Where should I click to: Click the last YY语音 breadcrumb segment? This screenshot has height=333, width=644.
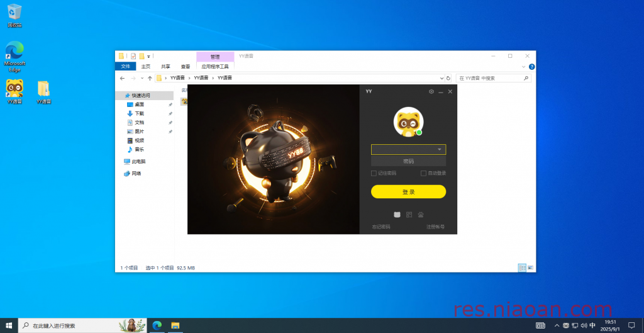point(225,77)
